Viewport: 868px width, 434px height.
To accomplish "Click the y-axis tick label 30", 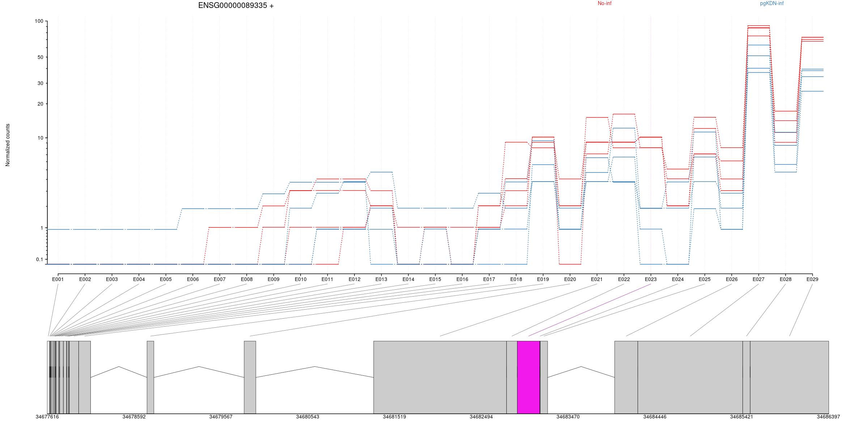I will [40, 83].
